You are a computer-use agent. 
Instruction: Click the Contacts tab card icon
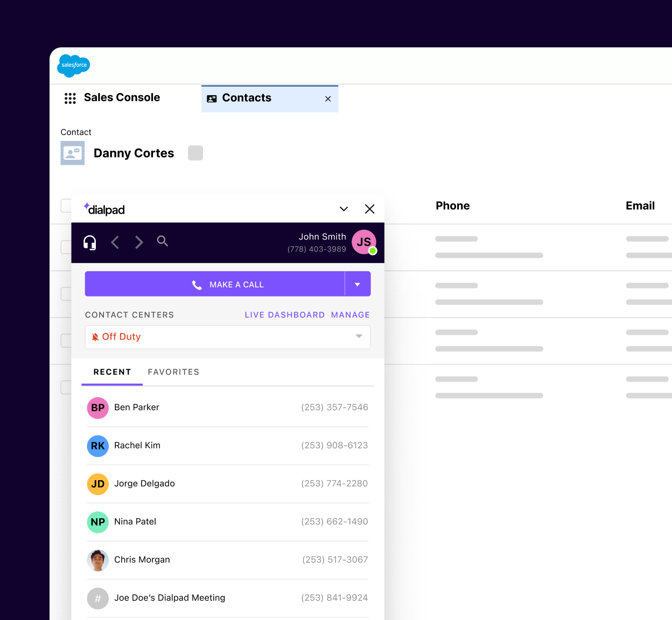point(212,98)
